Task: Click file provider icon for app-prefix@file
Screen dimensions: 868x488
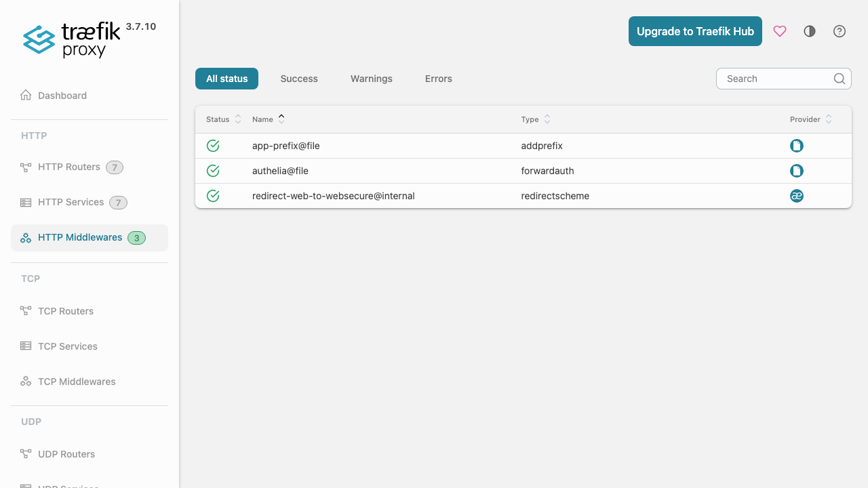Action: click(x=797, y=146)
